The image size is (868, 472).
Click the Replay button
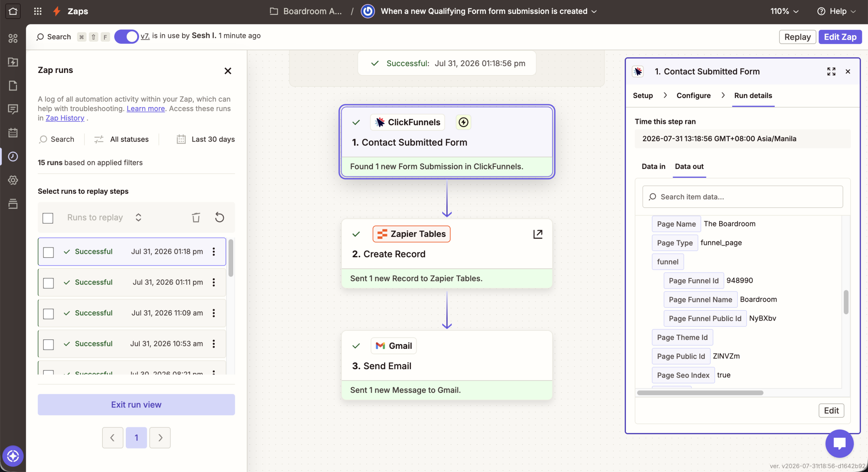(x=797, y=37)
